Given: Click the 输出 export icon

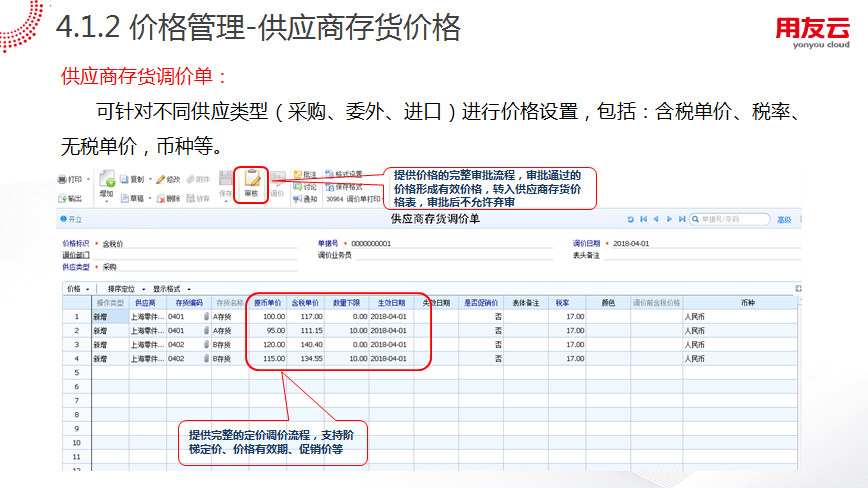Looking at the screenshot, I should [x=62, y=198].
